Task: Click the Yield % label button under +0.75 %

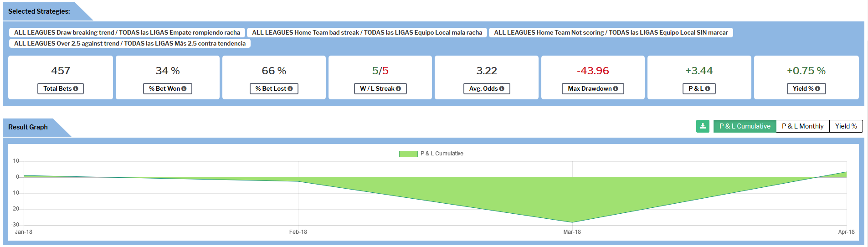Action: (x=806, y=88)
